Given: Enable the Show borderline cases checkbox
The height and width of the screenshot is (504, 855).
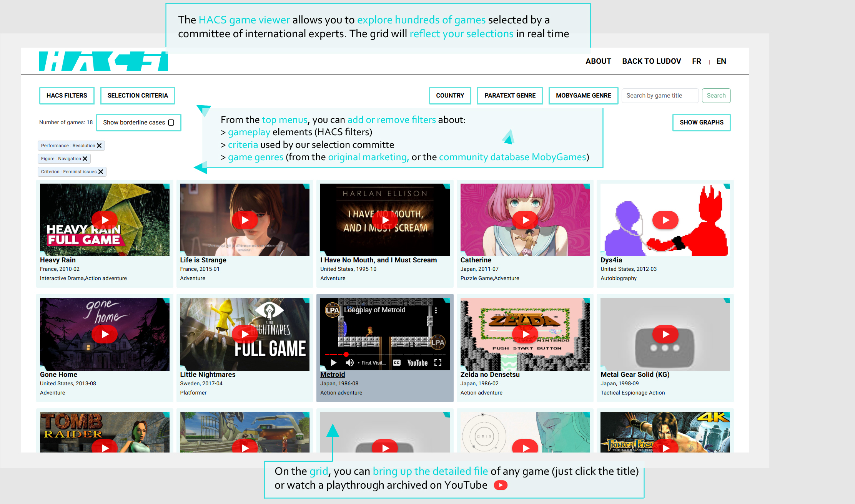Looking at the screenshot, I should (x=171, y=123).
